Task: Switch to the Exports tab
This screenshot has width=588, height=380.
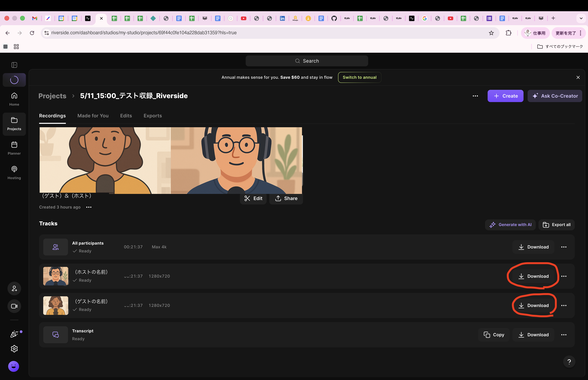Action: [x=153, y=116]
